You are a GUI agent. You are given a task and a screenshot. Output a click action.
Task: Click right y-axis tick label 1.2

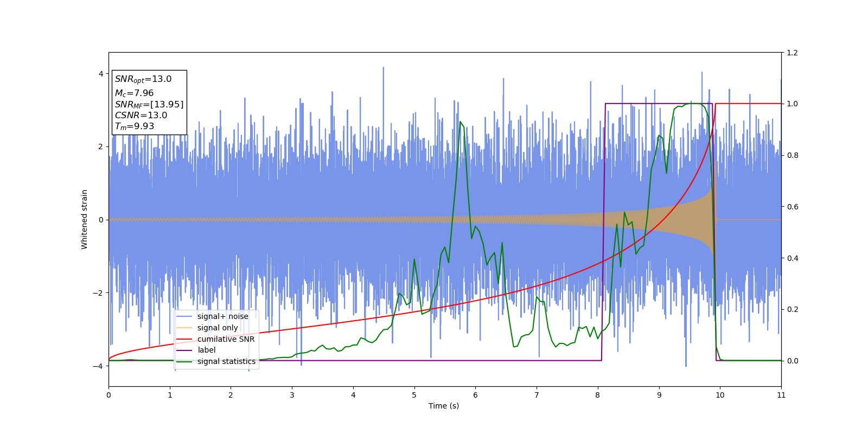point(792,53)
